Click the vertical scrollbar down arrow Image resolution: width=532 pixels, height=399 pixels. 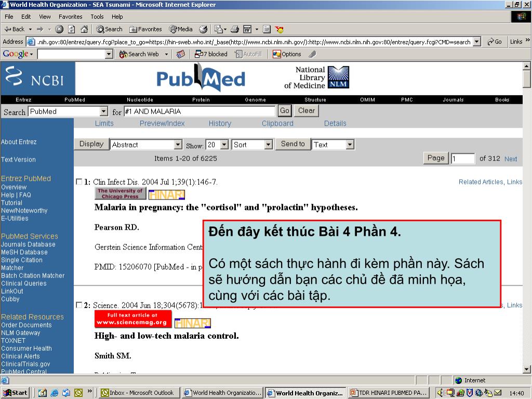pyautogui.click(x=527, y=369)
